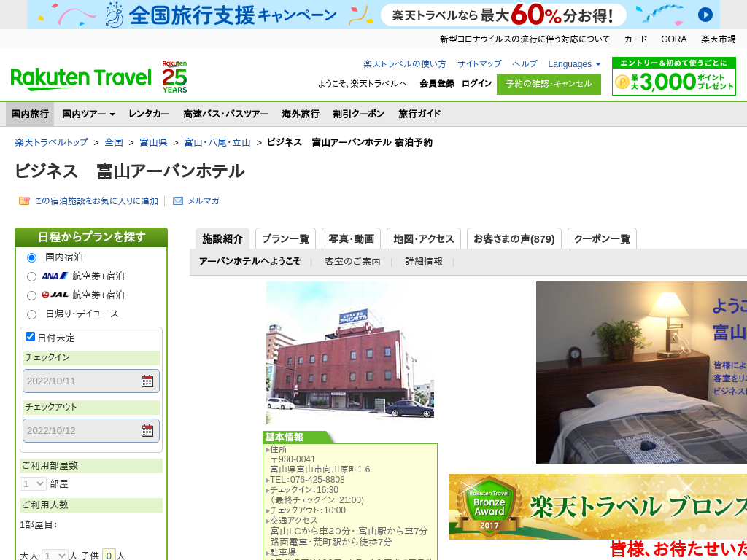Select 日帰り・デイユース radio option
Screen dimensions: 747x560
click(31, 314)
